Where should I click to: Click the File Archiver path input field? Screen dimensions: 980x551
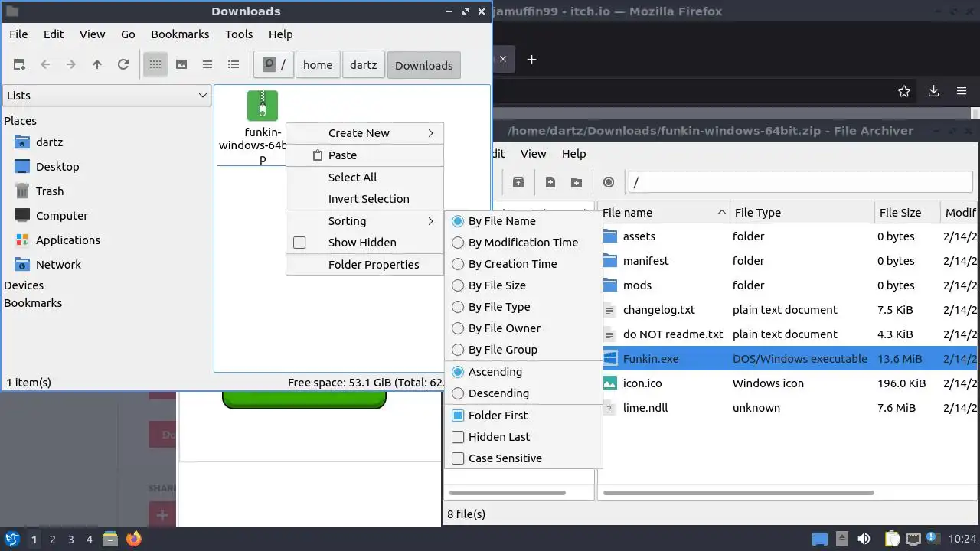pos(800,182)
